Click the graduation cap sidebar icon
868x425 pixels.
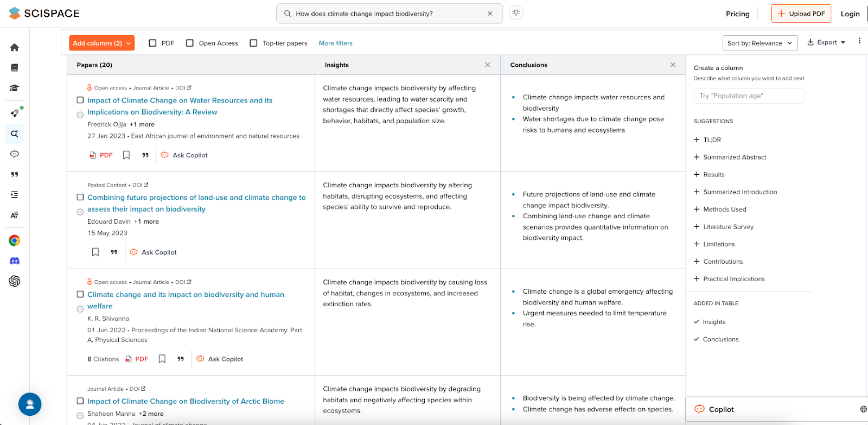click(x=15, y=88)
